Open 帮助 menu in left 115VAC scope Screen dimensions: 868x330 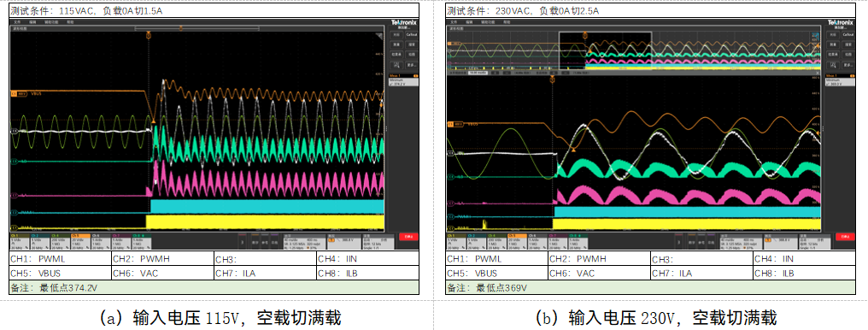[x=70, y=21]
